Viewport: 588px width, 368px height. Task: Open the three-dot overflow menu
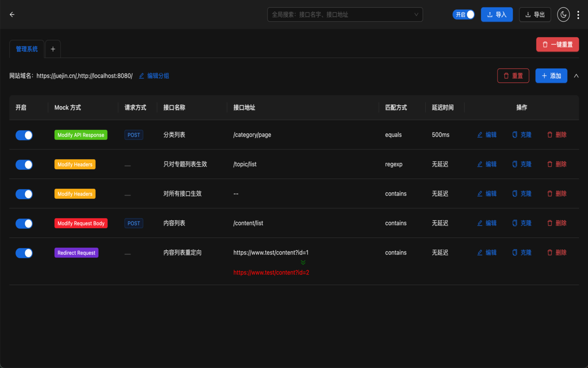pos(578,14)
